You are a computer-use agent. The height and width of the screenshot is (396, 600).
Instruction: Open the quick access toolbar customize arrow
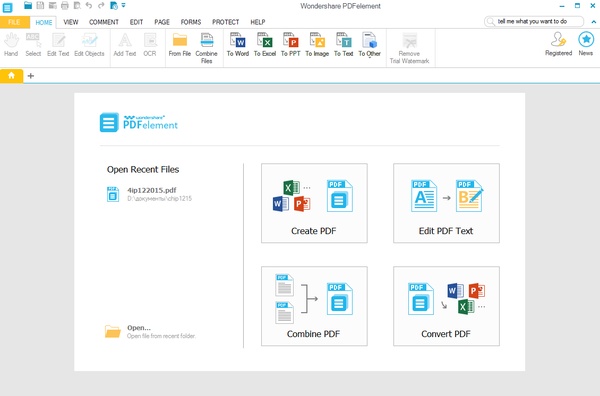tap(124, 5)
